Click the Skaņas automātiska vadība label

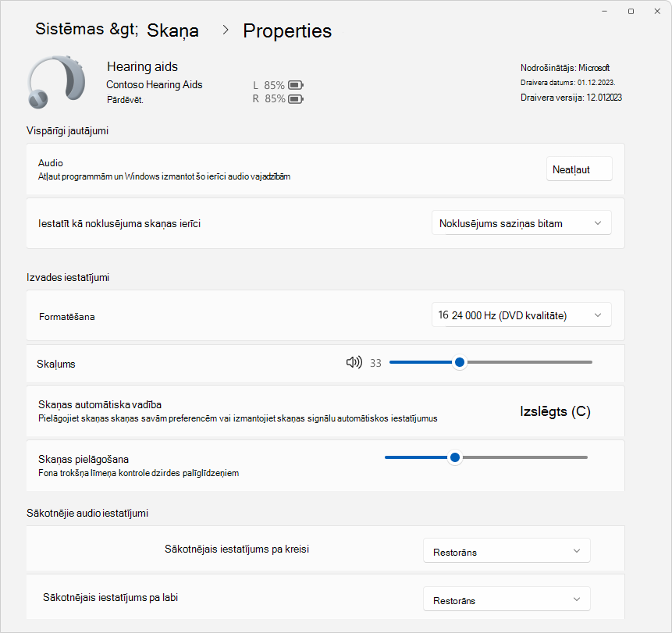(x=100, y=404)
